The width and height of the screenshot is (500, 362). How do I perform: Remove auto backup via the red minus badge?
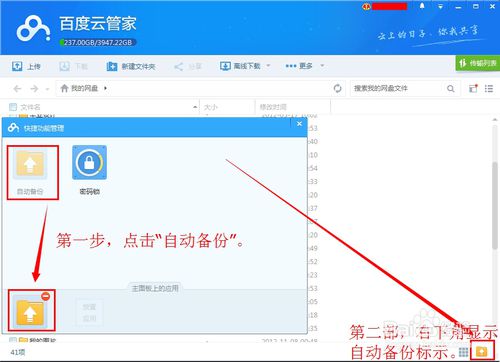click(46, 296)
